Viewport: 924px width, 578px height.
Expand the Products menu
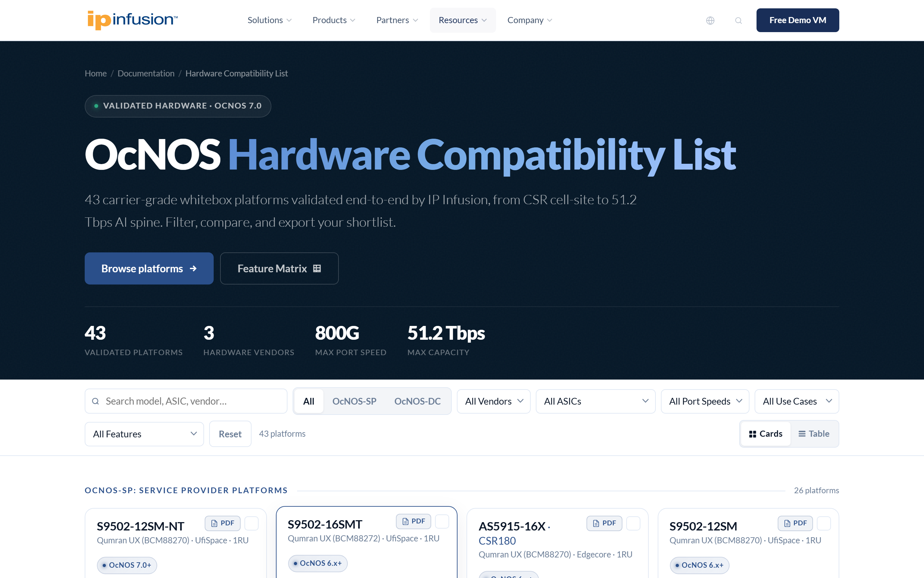coord(334,20)
